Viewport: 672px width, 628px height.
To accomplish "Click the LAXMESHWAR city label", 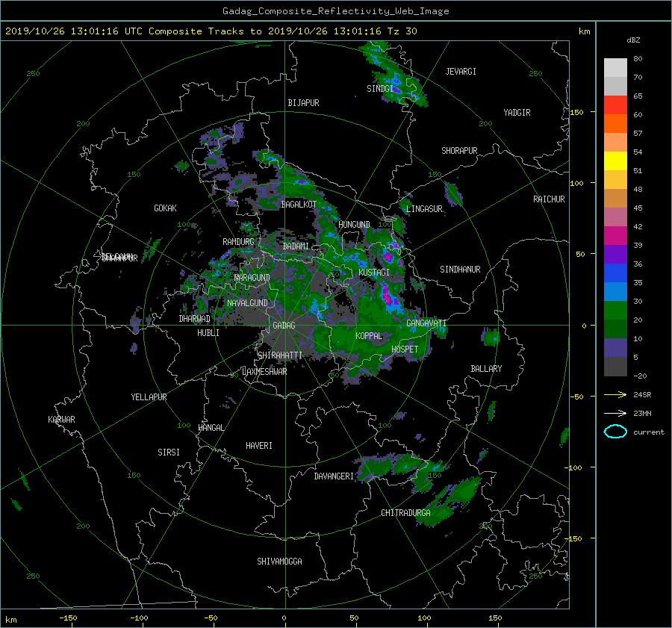I will pyautogui.click(x=264, y=372).
